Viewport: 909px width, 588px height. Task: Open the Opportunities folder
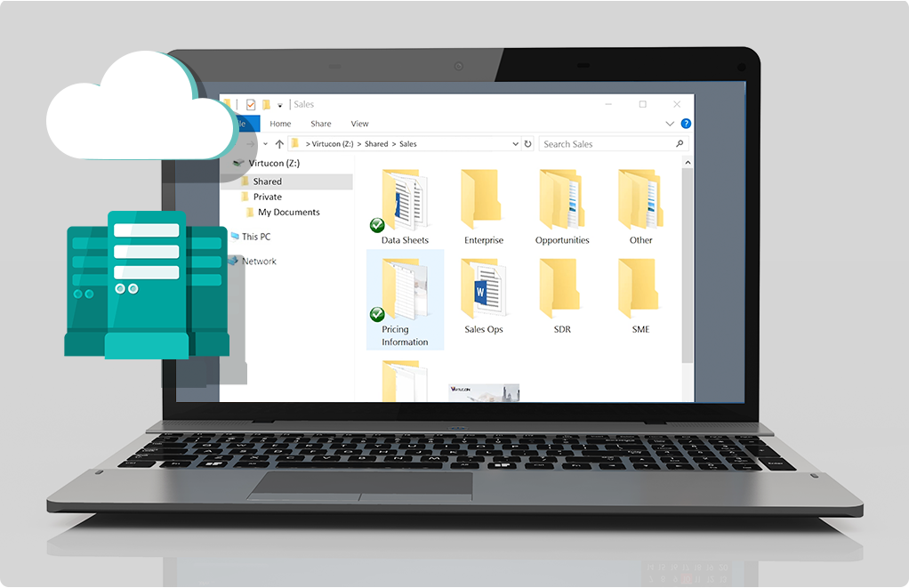point(561,206)
